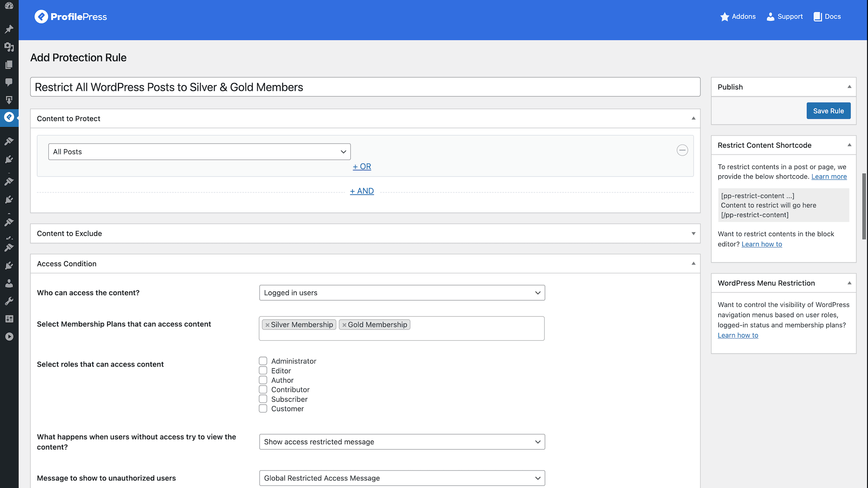Screen dimensions: 868x488
Task: Open the Tools wrench icon
Action: [9, 301]
